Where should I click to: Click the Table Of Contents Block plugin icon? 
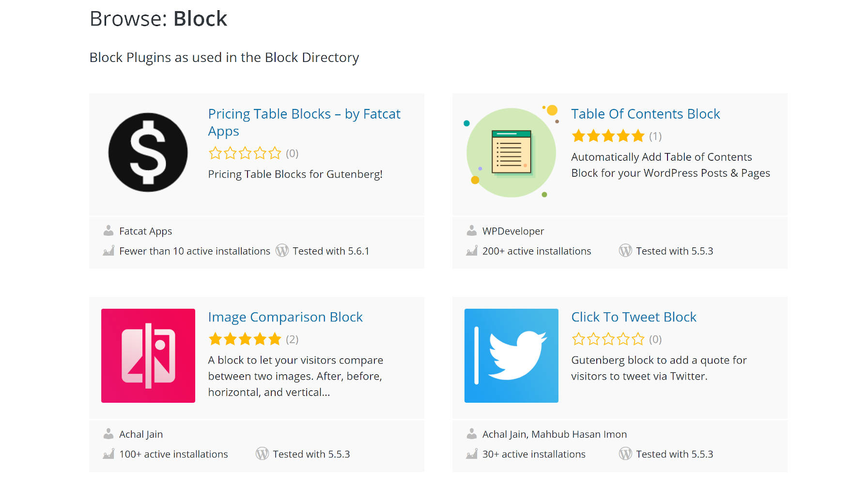coord(511,152)
